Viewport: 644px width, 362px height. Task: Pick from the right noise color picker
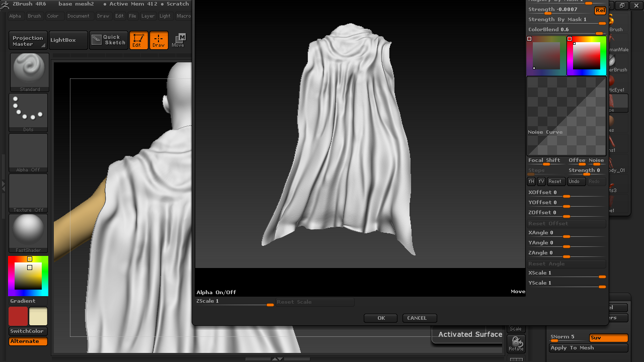587,55
